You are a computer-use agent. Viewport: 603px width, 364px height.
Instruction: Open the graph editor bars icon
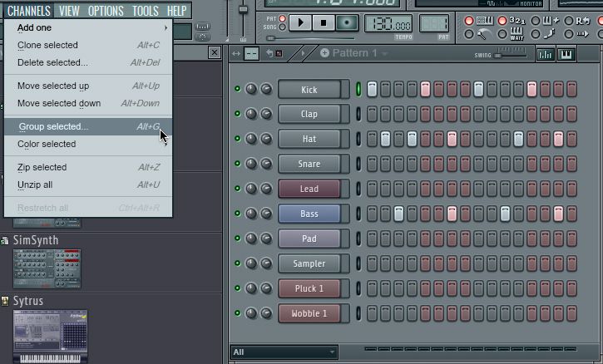tap(546, 54)
